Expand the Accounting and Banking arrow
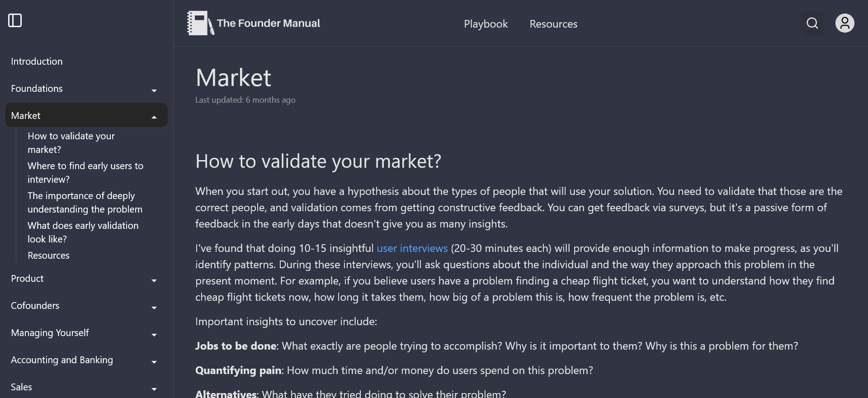The height and width of the screenshot is (398, 868). (154, 362)
